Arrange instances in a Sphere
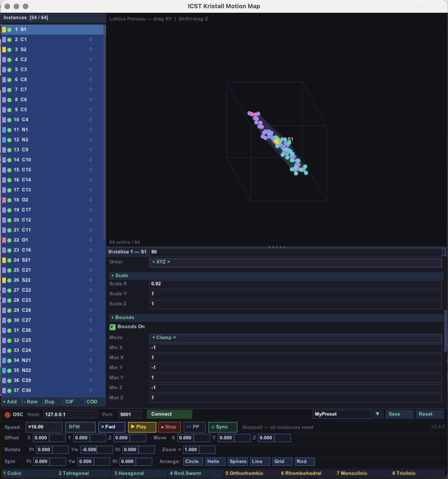 coord(238,462)
